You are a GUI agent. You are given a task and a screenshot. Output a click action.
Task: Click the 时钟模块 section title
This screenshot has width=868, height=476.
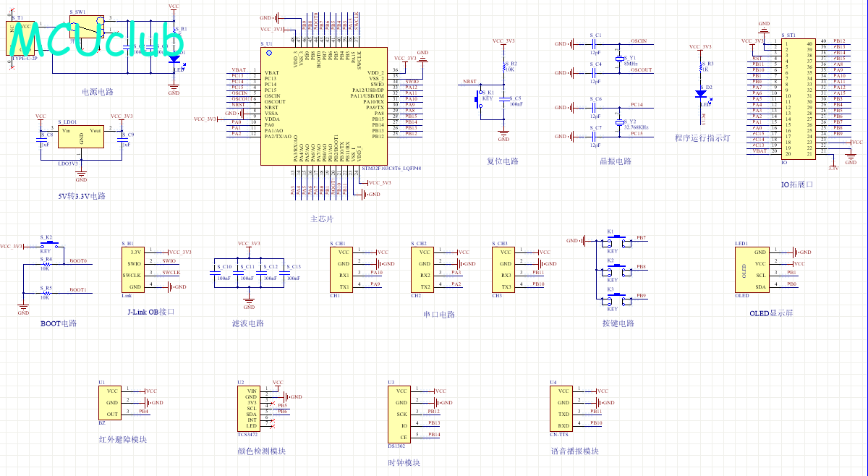click(x=404, y=462)
